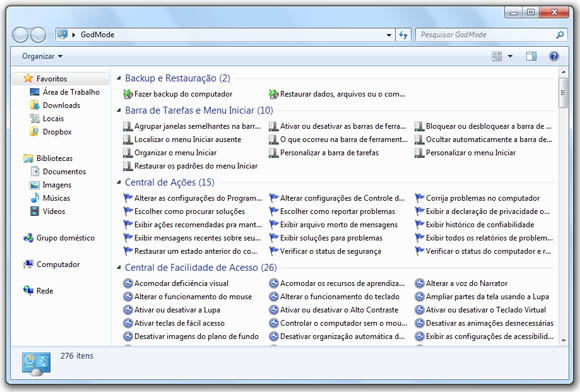Open 'Desativar as animações desnecessárias'
Image resolution: width=580 pixels, height=392 pixels.
(x=484, y=323)
